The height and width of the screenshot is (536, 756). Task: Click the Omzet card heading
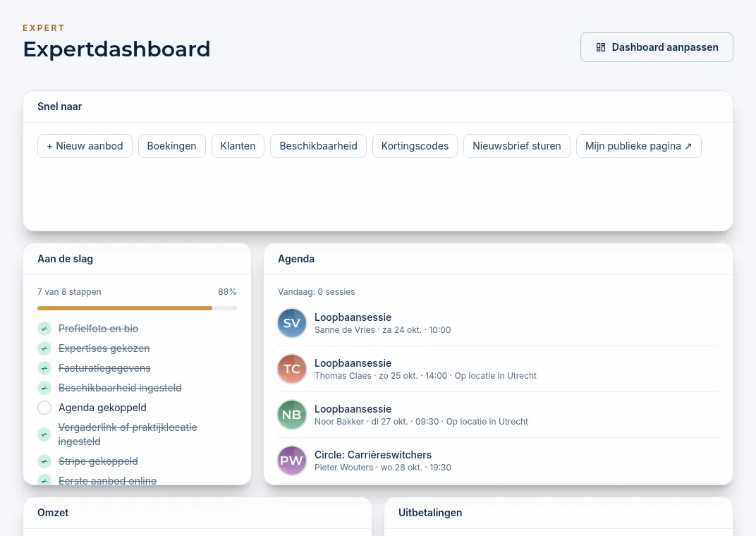(x=53, y=513)
